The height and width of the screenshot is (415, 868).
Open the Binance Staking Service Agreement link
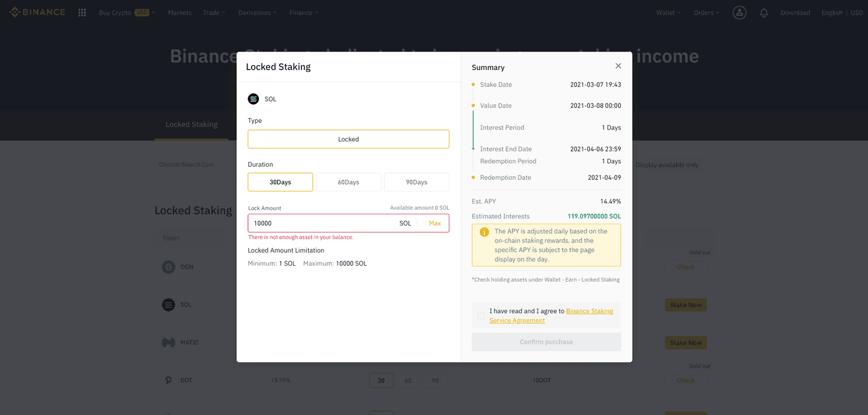click(589, 311)
